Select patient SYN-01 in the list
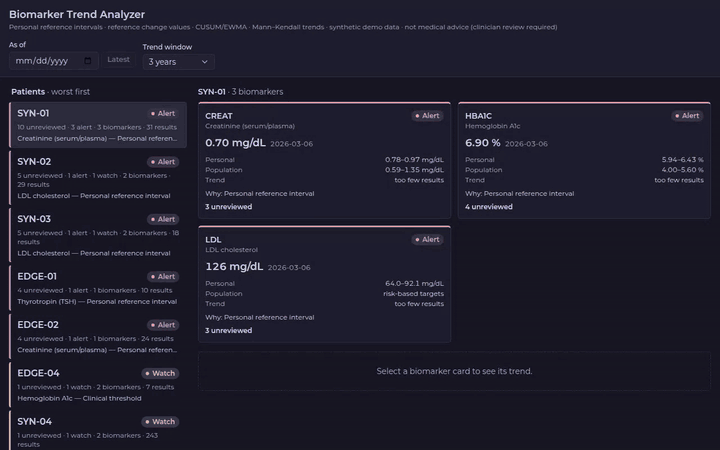Screen dimensions: 720x450 [x=98, y=125]
